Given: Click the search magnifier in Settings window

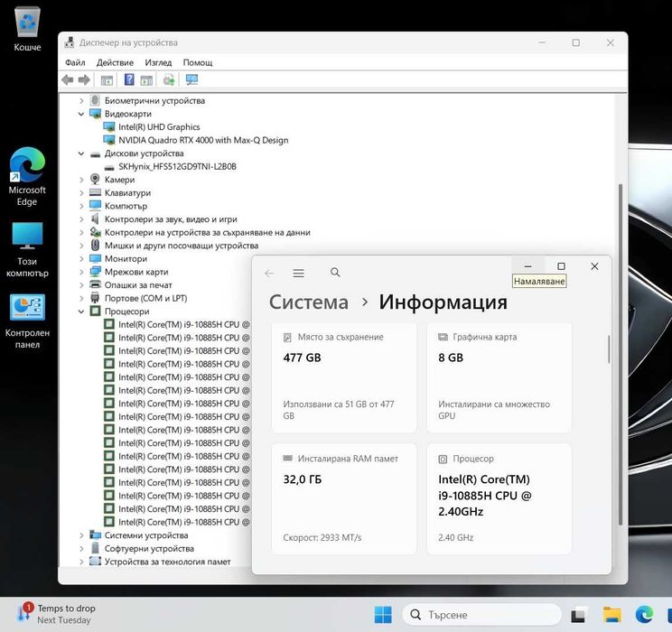Looking at the screenshot, I should [x=335, y=273].
